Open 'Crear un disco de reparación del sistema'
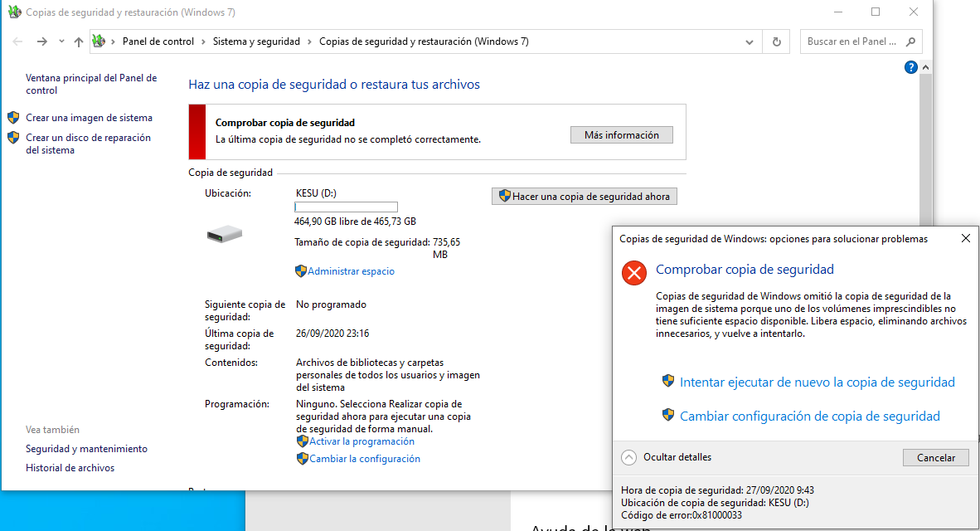980x531 pixels. coord(88,144)
